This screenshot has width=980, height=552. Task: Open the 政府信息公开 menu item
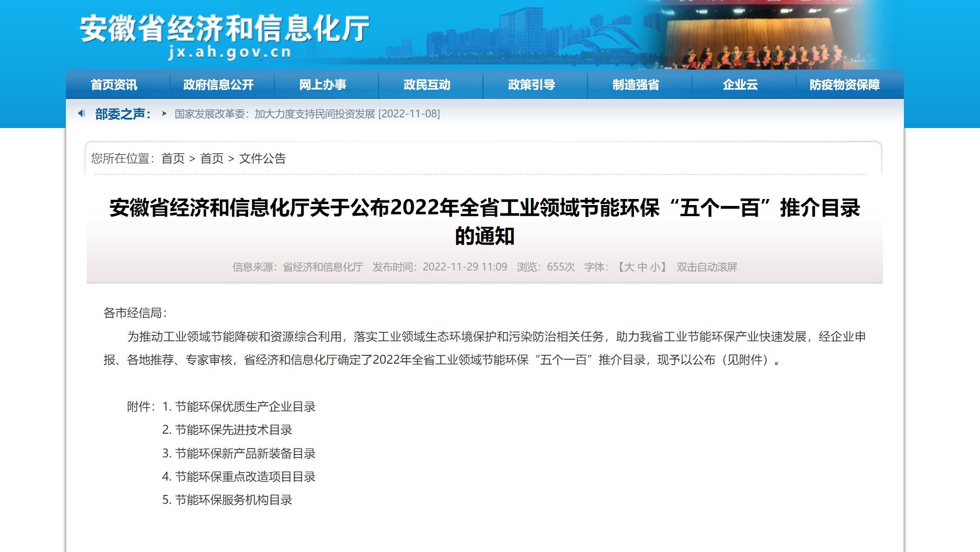click(218, 85)
